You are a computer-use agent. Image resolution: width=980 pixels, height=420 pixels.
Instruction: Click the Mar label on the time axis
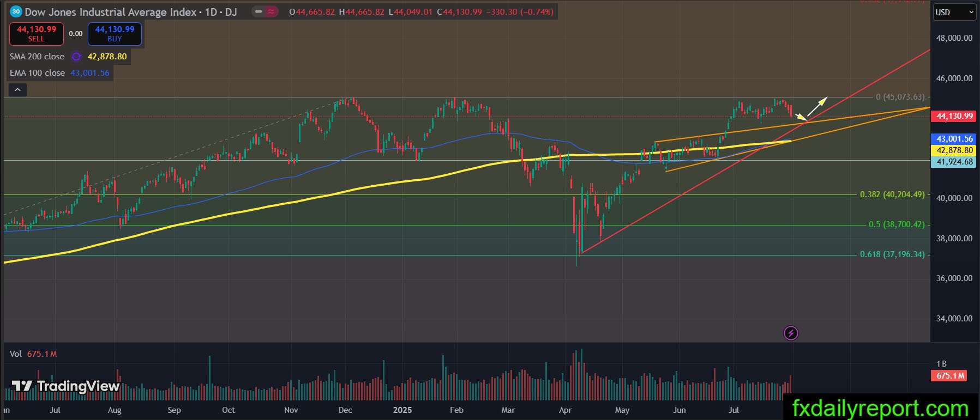(x=508, y=410)
